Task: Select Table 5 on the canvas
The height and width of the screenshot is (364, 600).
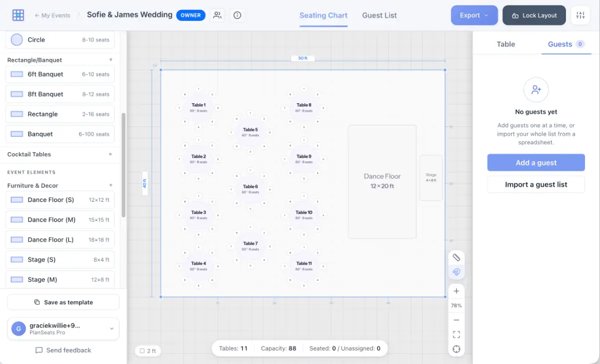Action: (x=250, y=132)
